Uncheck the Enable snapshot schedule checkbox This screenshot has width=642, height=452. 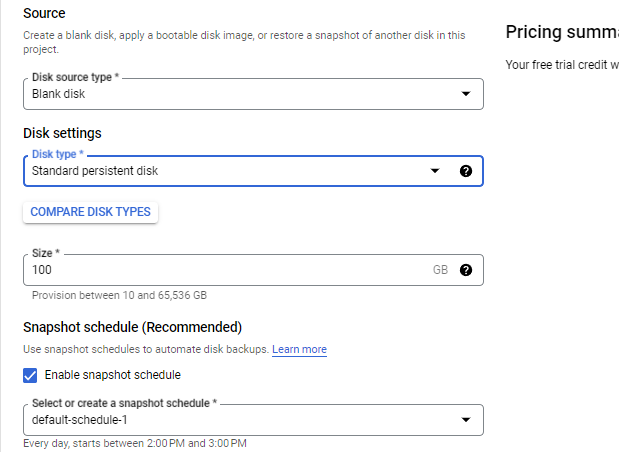point(30,376)
